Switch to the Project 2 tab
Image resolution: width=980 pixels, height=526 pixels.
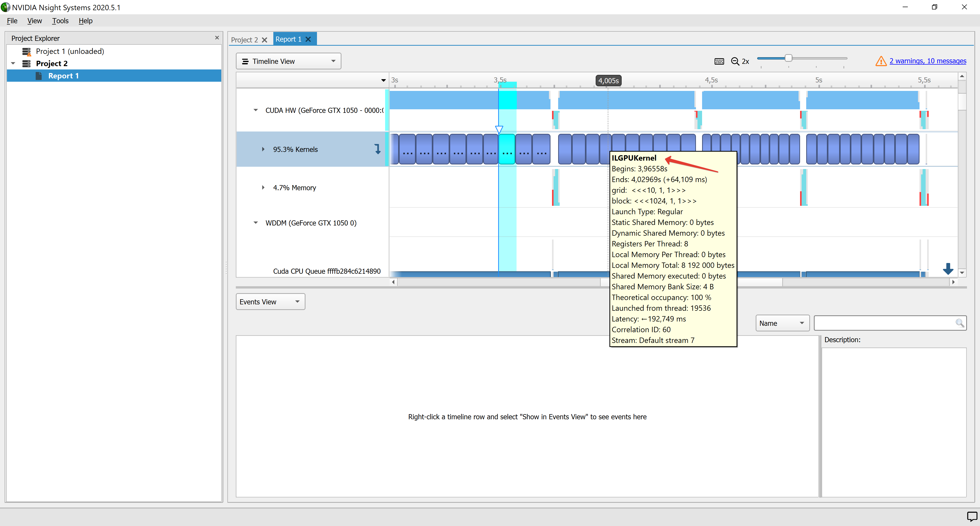[244, 40]
